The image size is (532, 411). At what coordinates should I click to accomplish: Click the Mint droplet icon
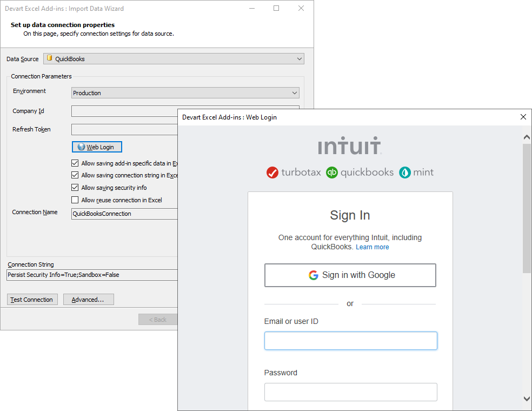click(405, 173)
